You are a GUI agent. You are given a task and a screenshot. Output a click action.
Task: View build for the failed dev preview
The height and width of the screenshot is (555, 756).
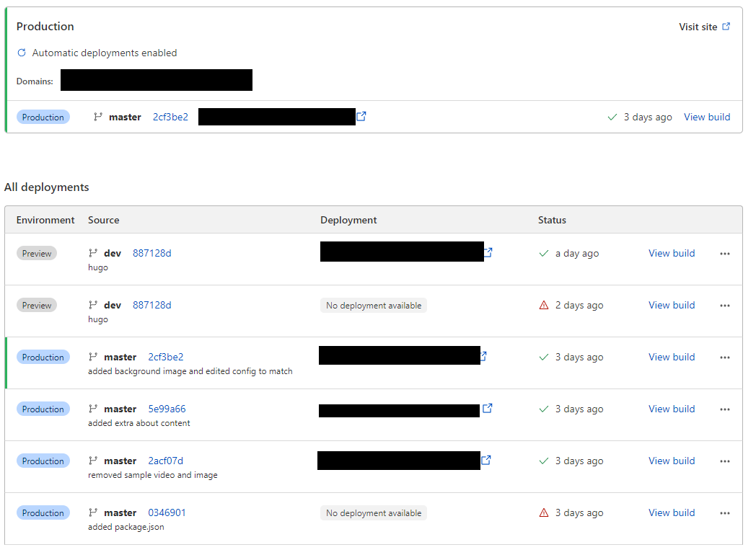[672, 305]
